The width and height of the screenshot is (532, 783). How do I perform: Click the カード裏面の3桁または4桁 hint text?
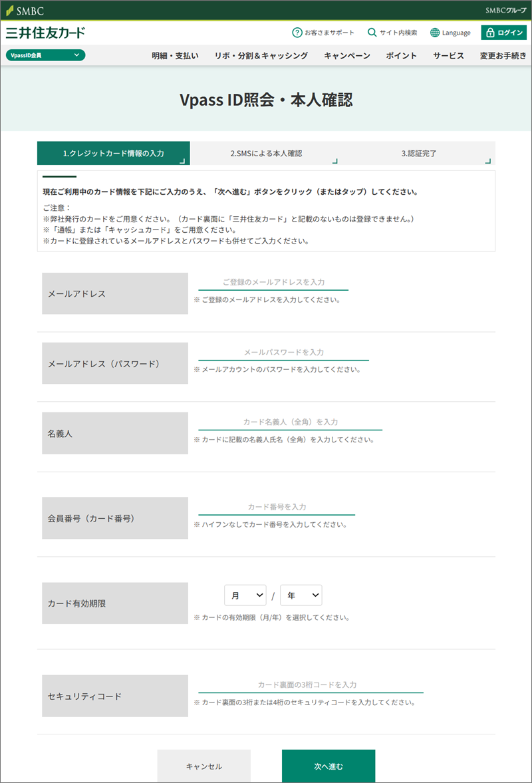tap(305, 703)
